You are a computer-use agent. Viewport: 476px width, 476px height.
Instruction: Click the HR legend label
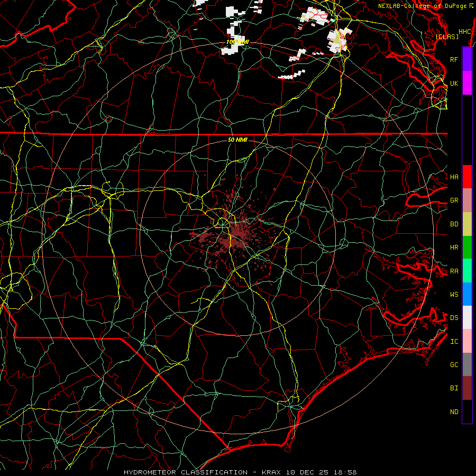454,248
